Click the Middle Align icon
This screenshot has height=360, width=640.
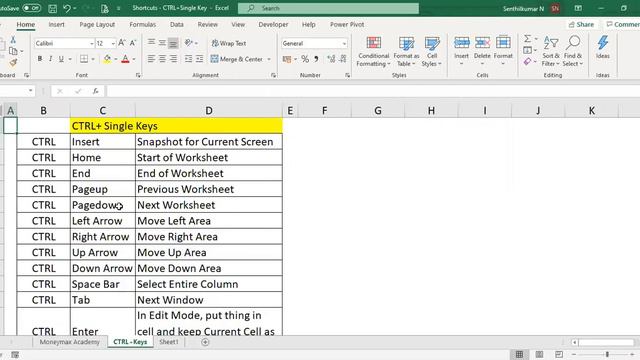[162, 42]
